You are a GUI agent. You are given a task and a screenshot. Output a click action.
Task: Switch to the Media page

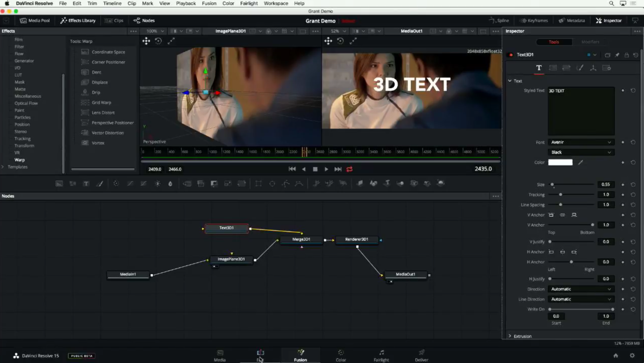point(220,356)
